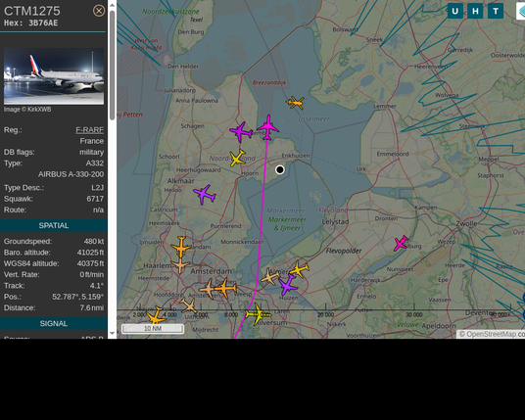The height and width of the screenshot is (420, 525).
Task: Toggle the T button on map
Action: (496, 11)
